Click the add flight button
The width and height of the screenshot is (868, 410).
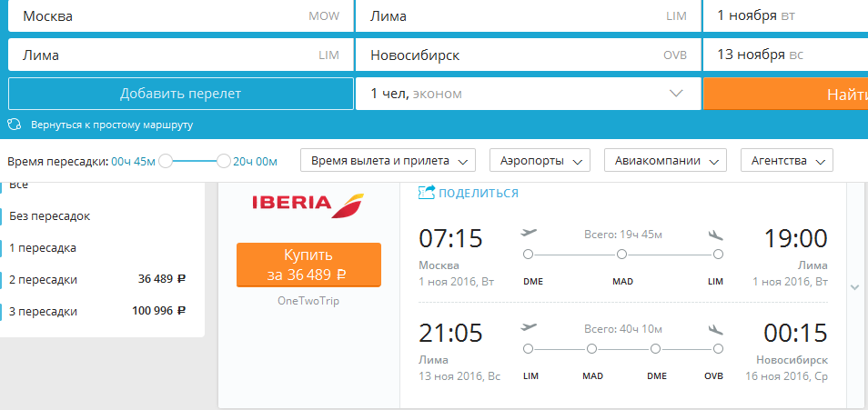[180, 94]
